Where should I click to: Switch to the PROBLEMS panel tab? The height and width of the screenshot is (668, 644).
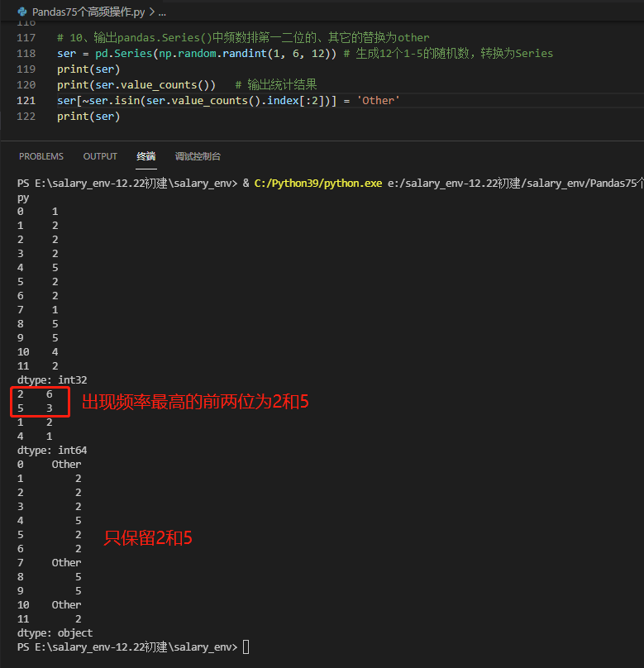[x=41, y=156]
